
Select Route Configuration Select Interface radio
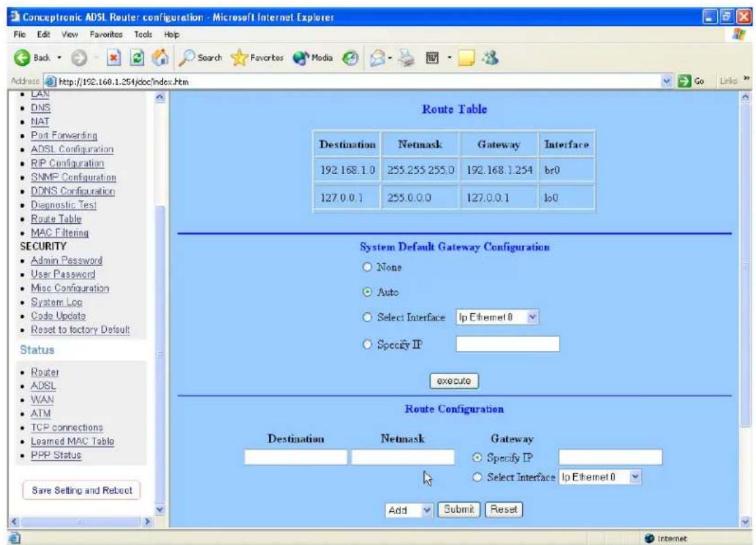click(477, 477)
